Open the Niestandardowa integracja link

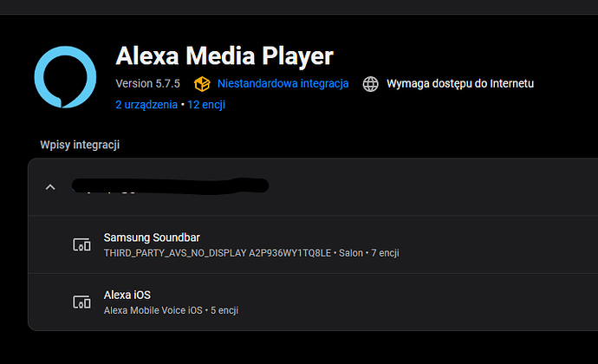click(x=283, y=84)
